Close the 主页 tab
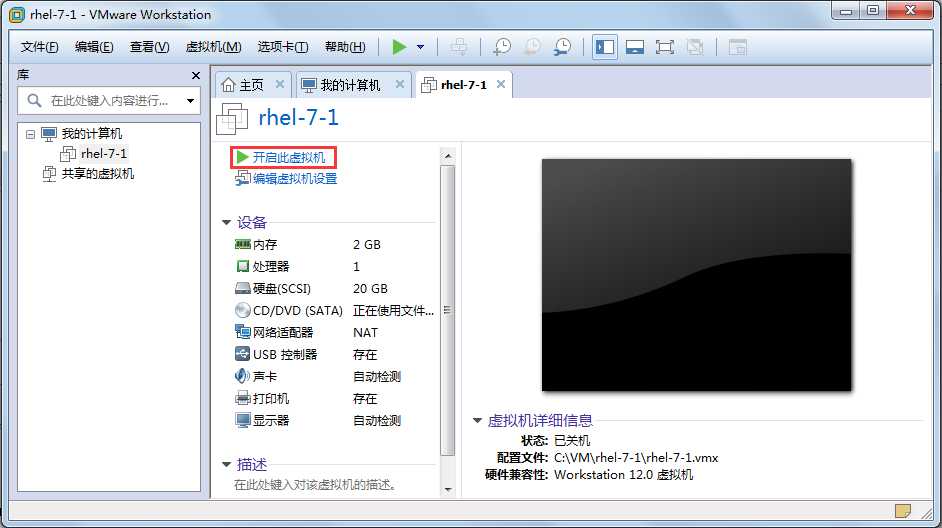Screen dimensions: 942x528 pos(280,84)
